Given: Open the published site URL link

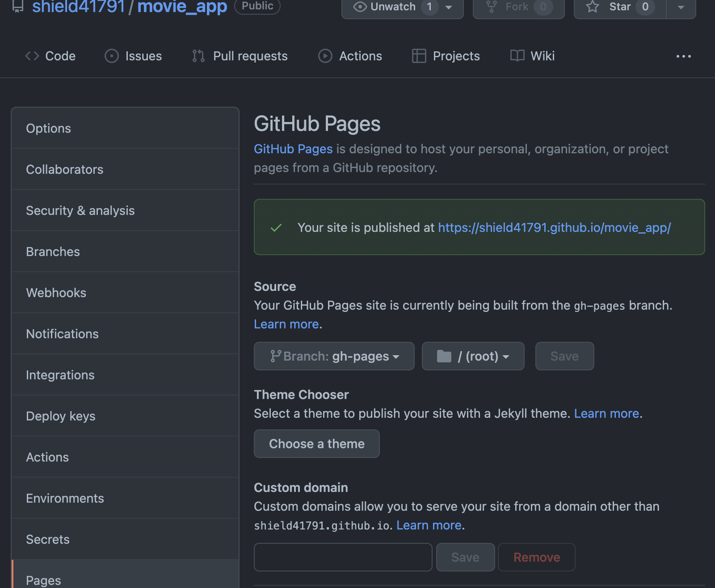Looking at the screenshot, I should pos(555,227).
